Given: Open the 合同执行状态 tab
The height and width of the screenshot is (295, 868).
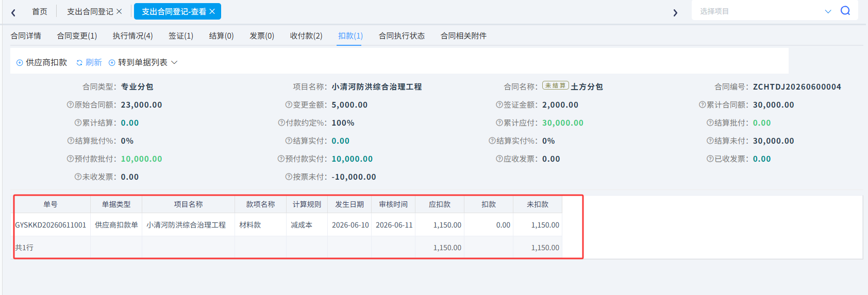Looking at the screenshot, I should click(x=402, y=36).
